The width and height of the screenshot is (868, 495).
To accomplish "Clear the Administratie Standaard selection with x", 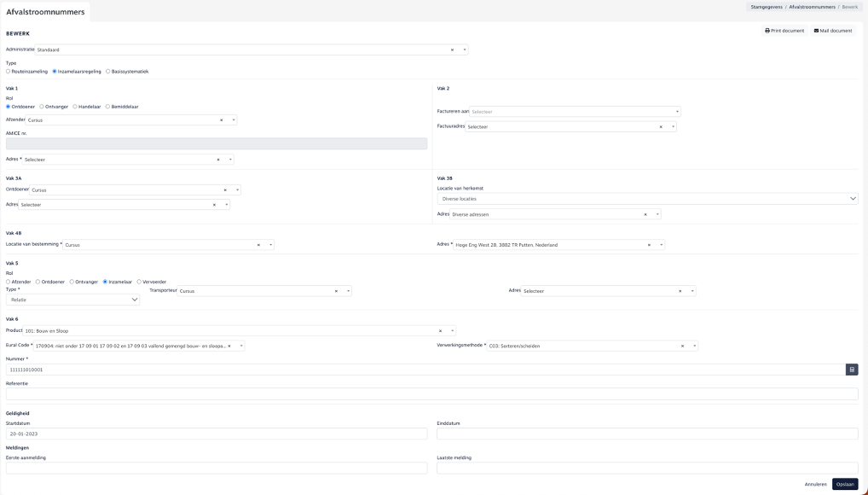I will tap(453, 49).
